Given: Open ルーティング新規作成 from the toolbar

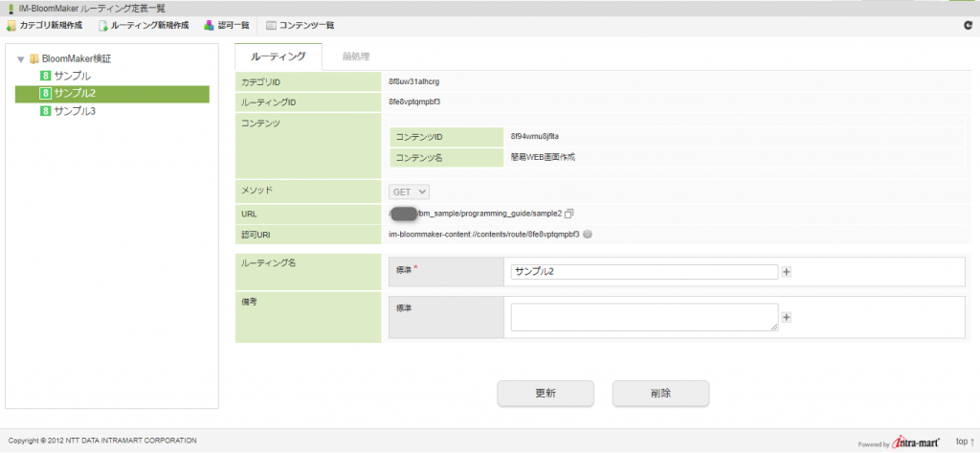Looking at the screenshot, I should [x=144, y=25].
